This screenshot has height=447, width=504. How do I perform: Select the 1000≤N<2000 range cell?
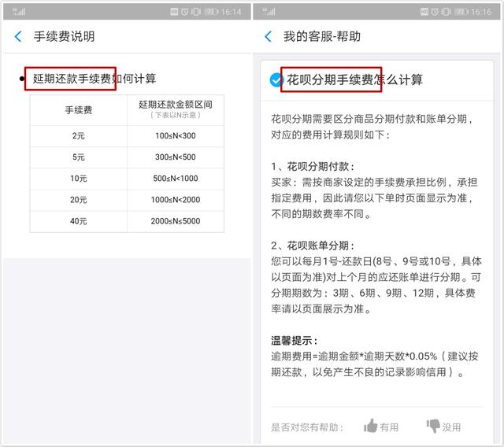click(x=176, y=200)
